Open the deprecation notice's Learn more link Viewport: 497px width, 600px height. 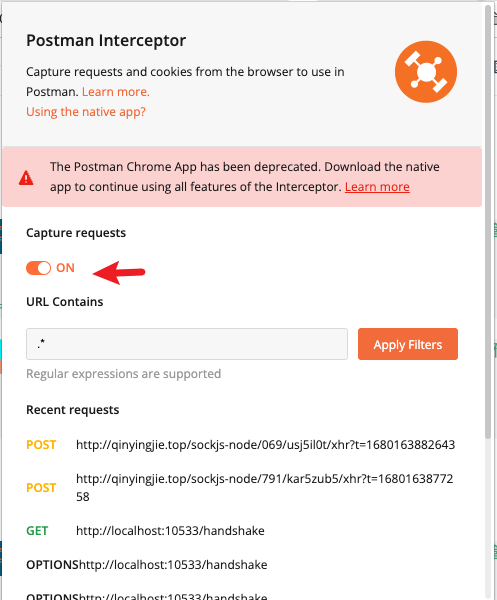click(377, 187)
